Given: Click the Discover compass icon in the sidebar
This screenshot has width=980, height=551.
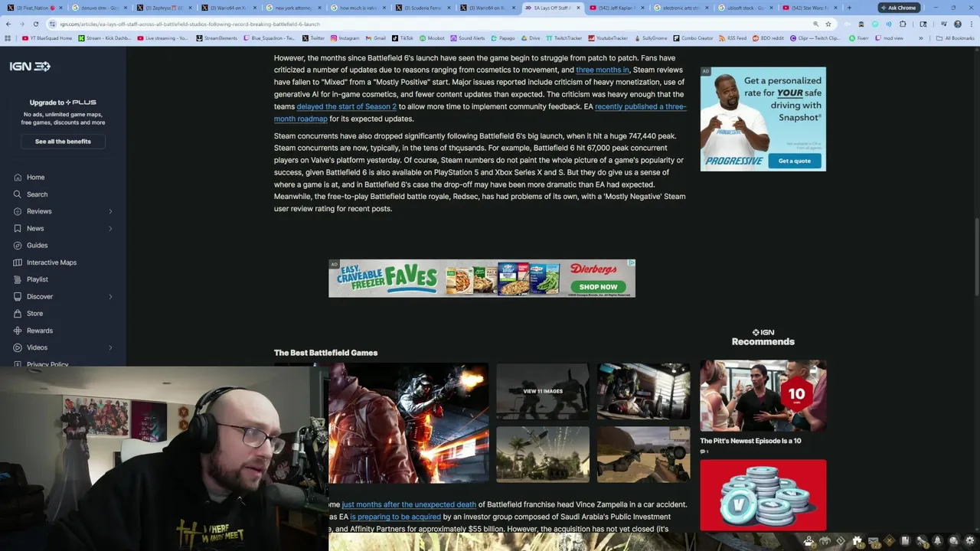Looking at the screenshot, I should [x=17, y=296].
